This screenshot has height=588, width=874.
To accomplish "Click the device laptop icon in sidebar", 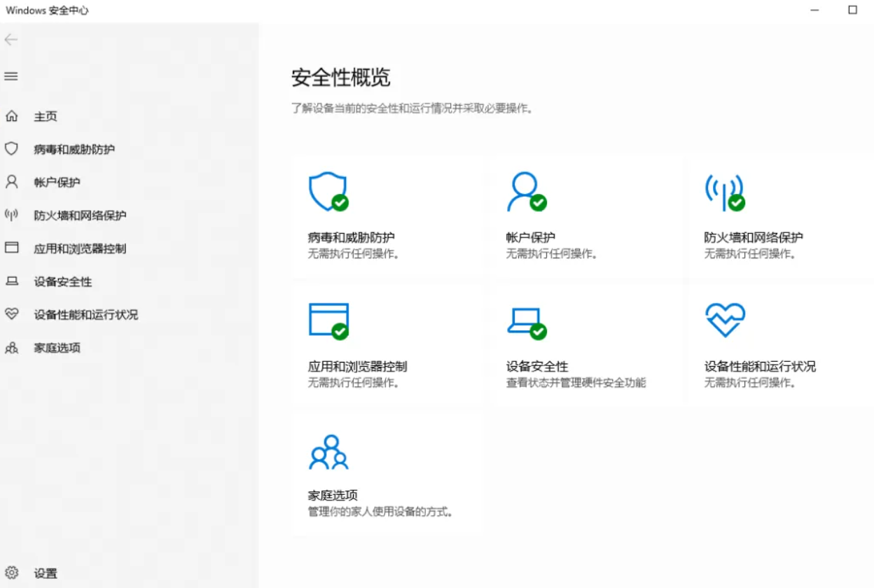I will tap(11, 281).
